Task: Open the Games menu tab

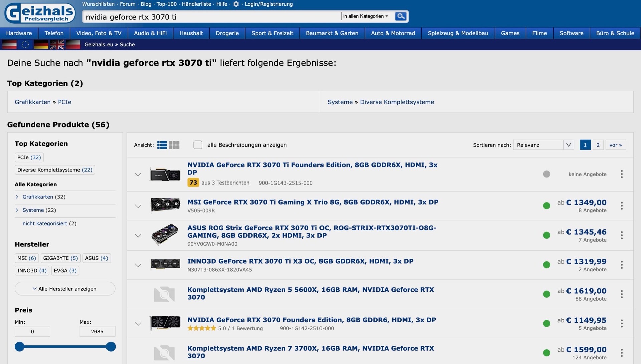Action: pos(510,33)
